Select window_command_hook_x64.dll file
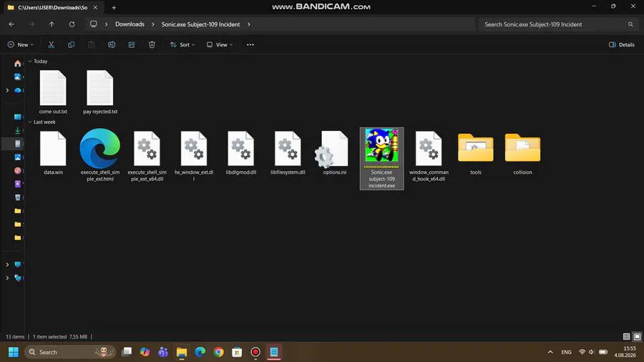This screenshot has width=644, height=362. click(429, 156)
